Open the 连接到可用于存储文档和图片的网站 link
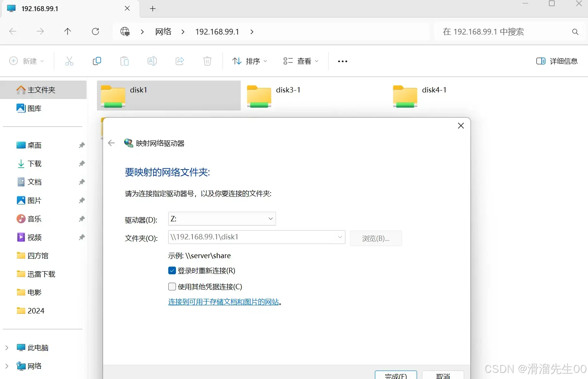Image resolution: width=588 pixels, height=379 pixels. click(x=223, y=302)
